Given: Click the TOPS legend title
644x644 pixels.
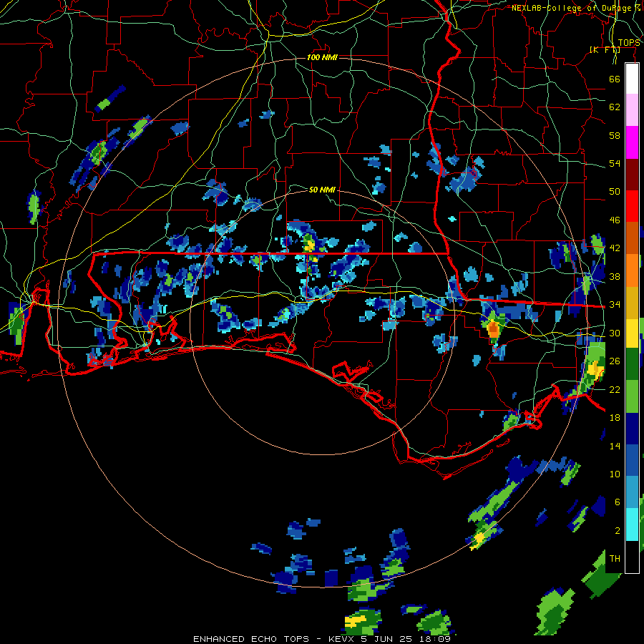Looking at the screenshot, I should 629,43.
